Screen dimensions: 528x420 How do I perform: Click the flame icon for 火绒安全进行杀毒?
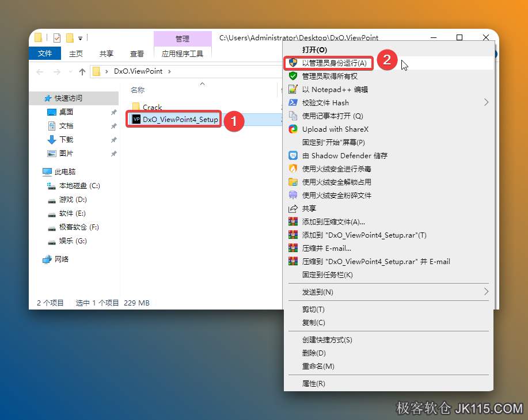point(293,169)
